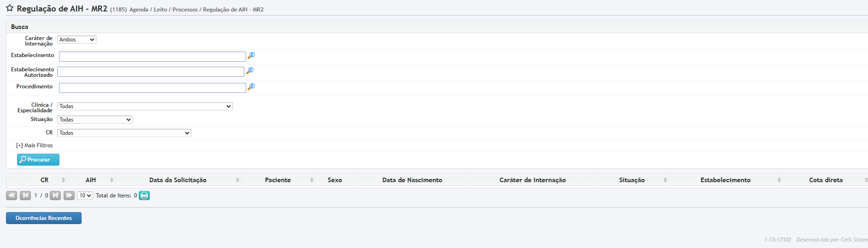Open Ocorrências Recentes
Viewport: 868px width, 248px height.
(x=44, y=218)
